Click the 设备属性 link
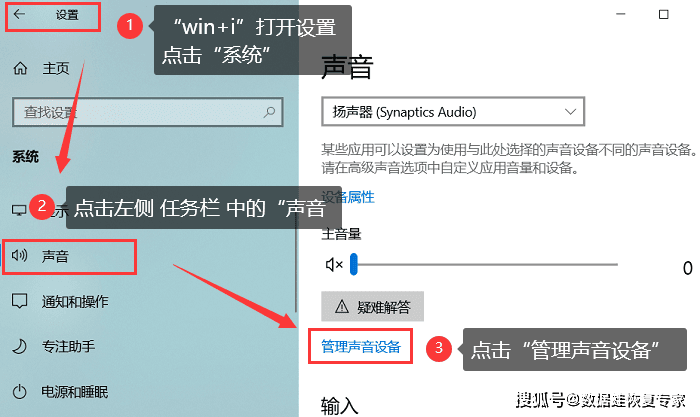 point(348,197)
